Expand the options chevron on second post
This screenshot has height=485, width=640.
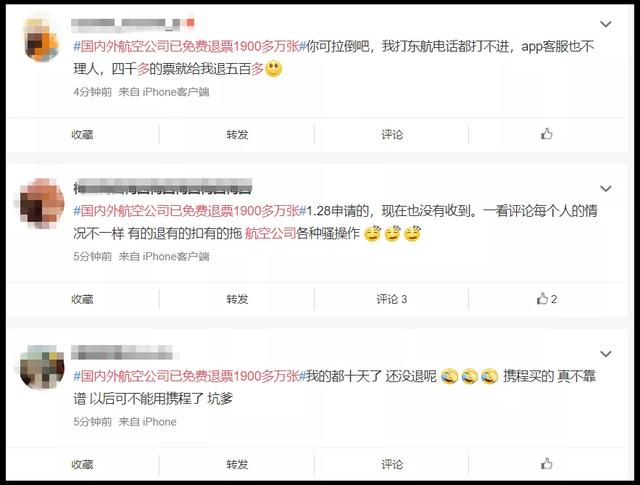click(x=606, y=189)
